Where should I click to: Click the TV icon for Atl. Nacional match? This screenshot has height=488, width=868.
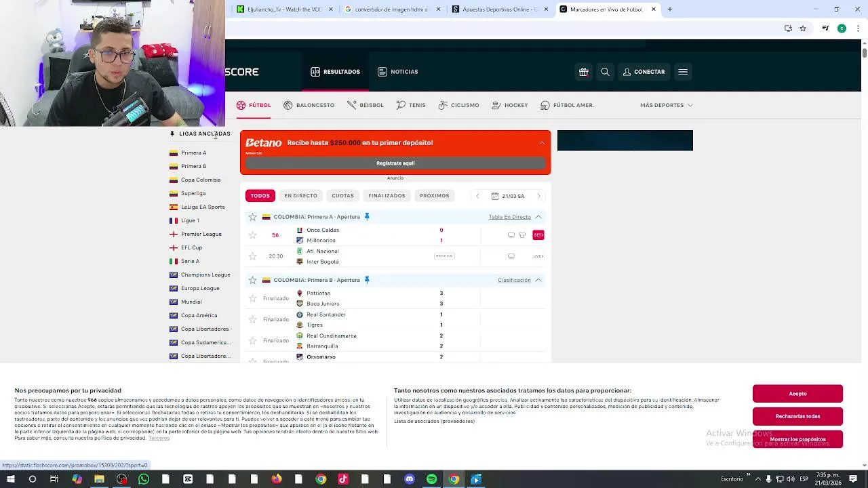pos(511,256)
